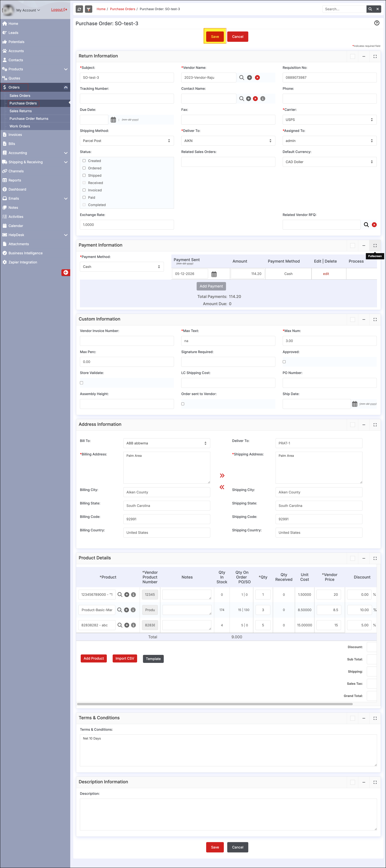Image resolution: width=386 pixels, height=868 pixels.
Task: Open the filter funnel icon
Action: tap(89, 9)
